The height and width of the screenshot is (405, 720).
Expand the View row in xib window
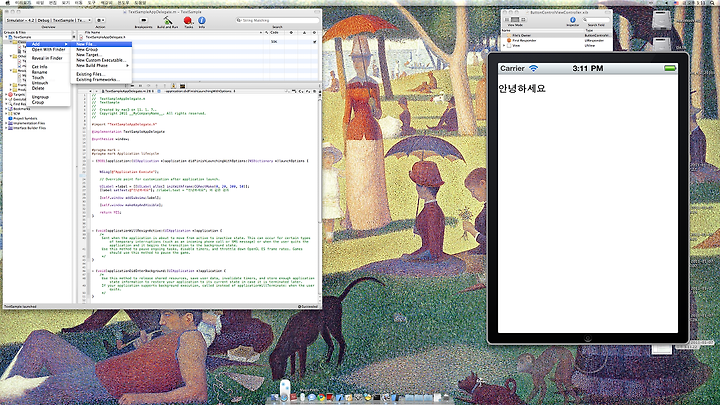[504, 45]
